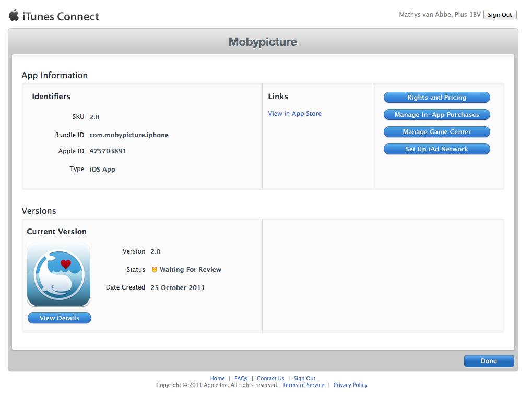This screenshot has height=398, width=532.
Task: Open Rights and Pricing
Action: tap(436, 98)
